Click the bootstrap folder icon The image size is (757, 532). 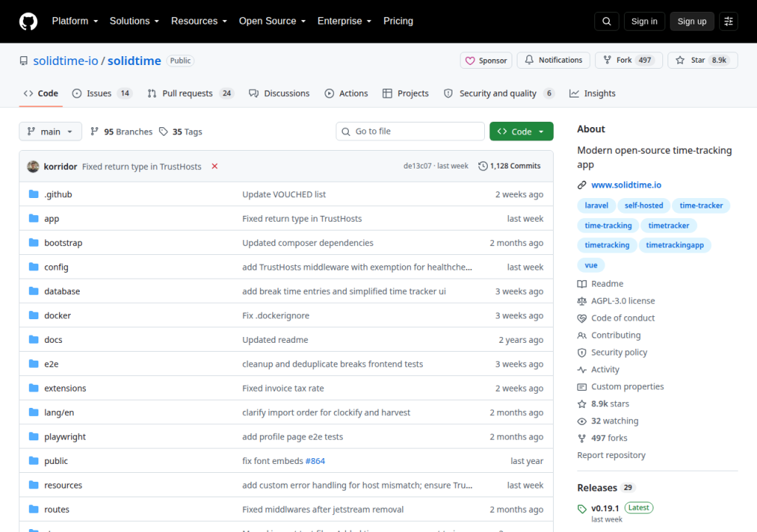pos(33,242)
